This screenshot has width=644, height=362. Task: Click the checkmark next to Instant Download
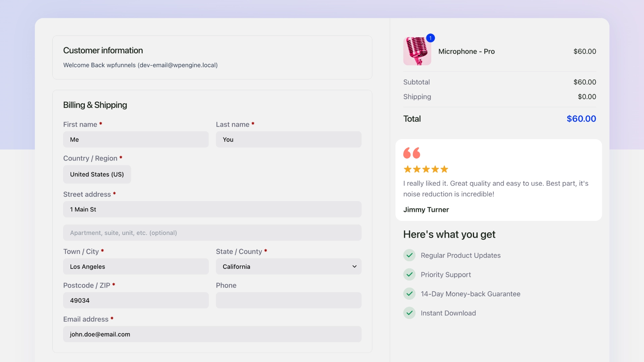[409, 313]
